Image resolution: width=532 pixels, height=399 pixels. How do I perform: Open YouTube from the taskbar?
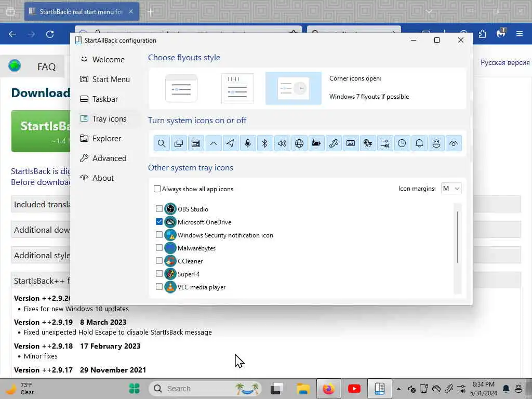[x=354, y=389]
